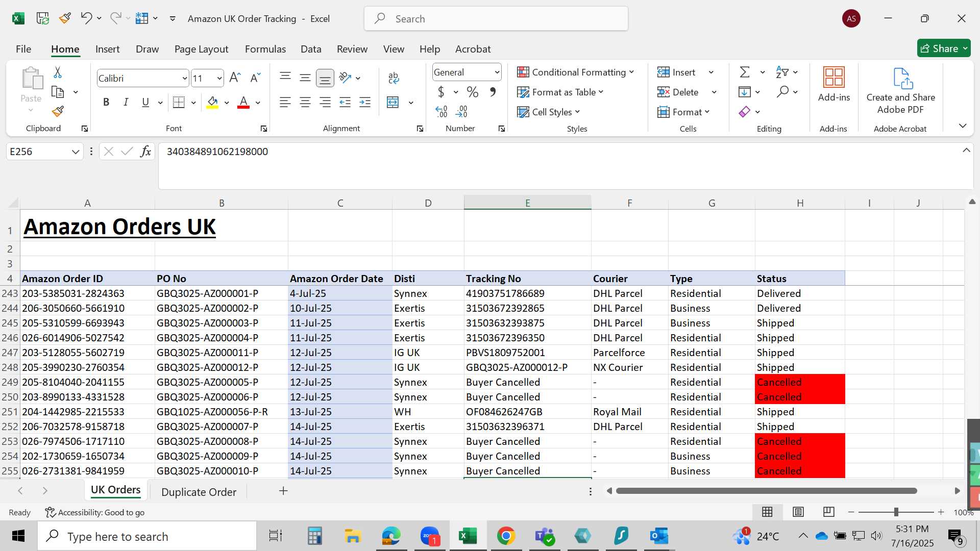Click Decrease Decimal icon
980x551 pixels.
click(x=461, y=111)
